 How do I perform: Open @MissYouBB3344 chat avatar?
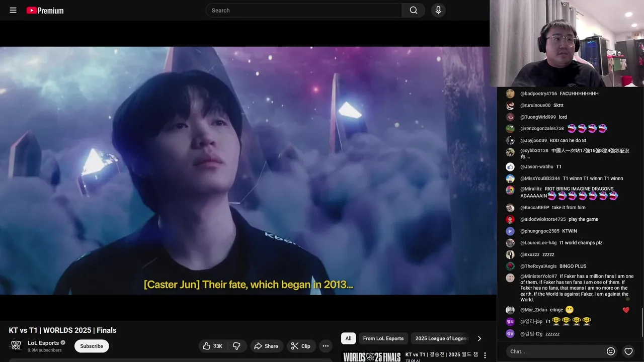(510, 178)
